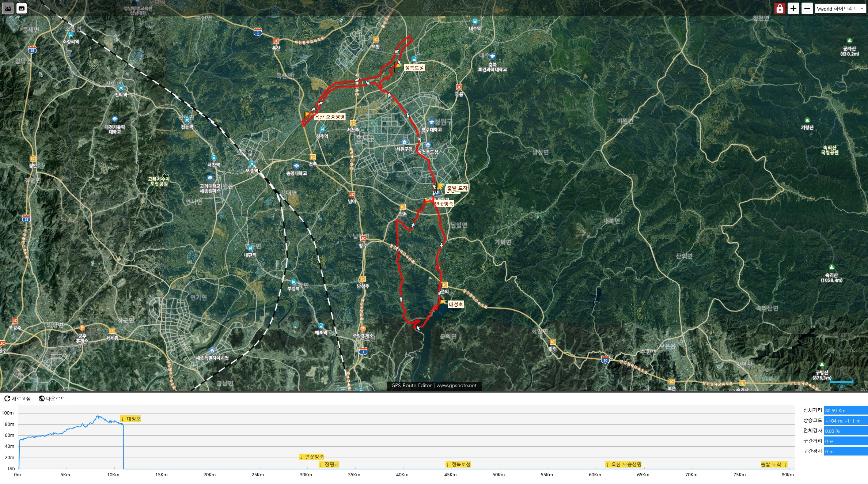
Task: Toggle the red map lock button
Action: pyautogui.click(x=780, y=8)
